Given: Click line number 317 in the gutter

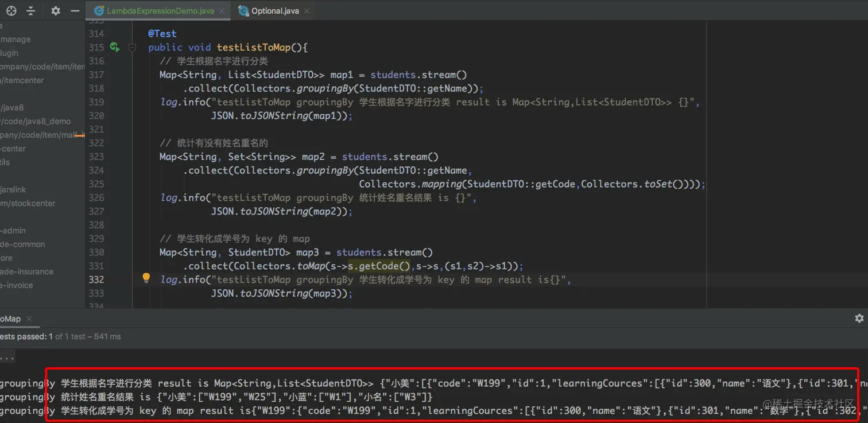Looking at the screenshot, I should [x=96, y=75].
